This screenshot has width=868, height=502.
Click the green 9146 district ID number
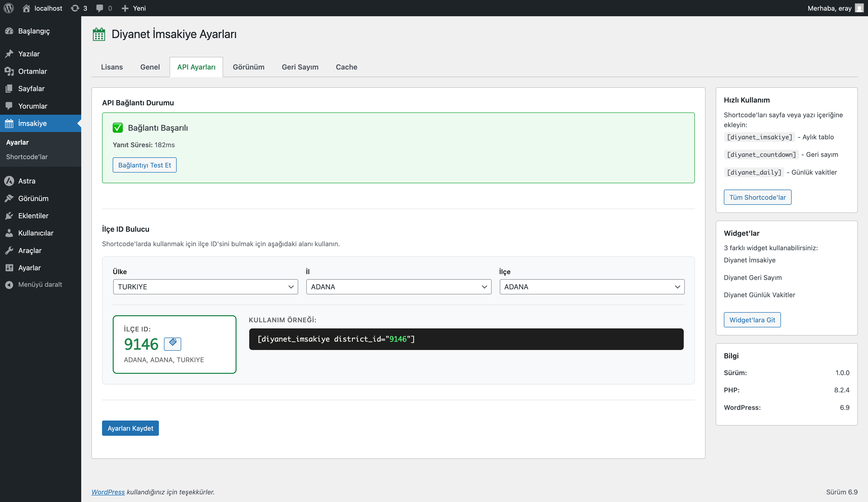[x=141, y=344]
